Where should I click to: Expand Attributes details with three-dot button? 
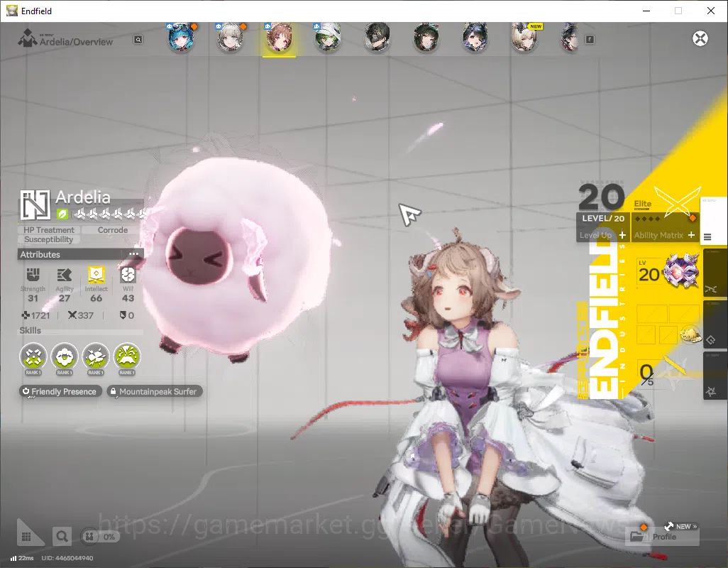[133, 254]
